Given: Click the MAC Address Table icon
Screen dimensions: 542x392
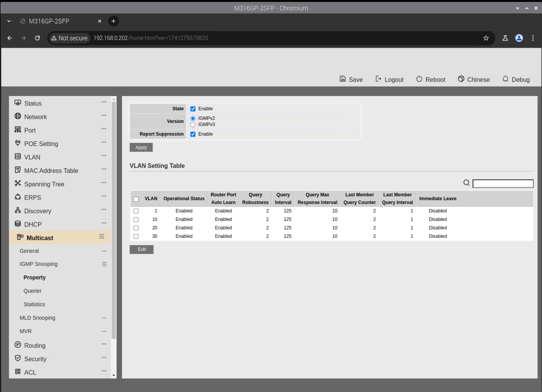Looking at the screenshot, I should pyautogui.click(x=18, y=170).
